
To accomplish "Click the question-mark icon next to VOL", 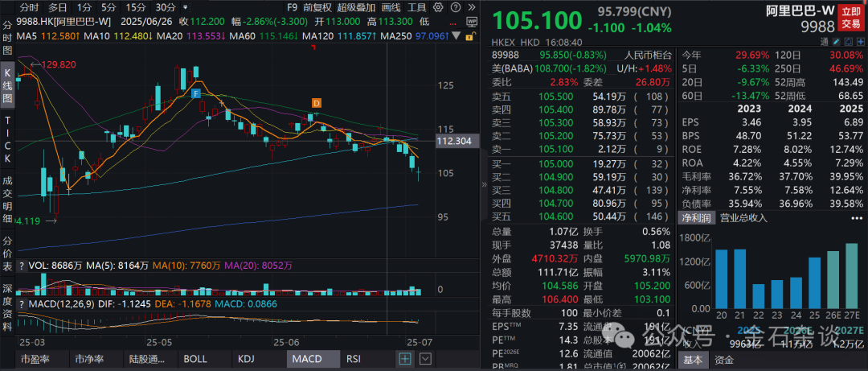I will 22,266.
